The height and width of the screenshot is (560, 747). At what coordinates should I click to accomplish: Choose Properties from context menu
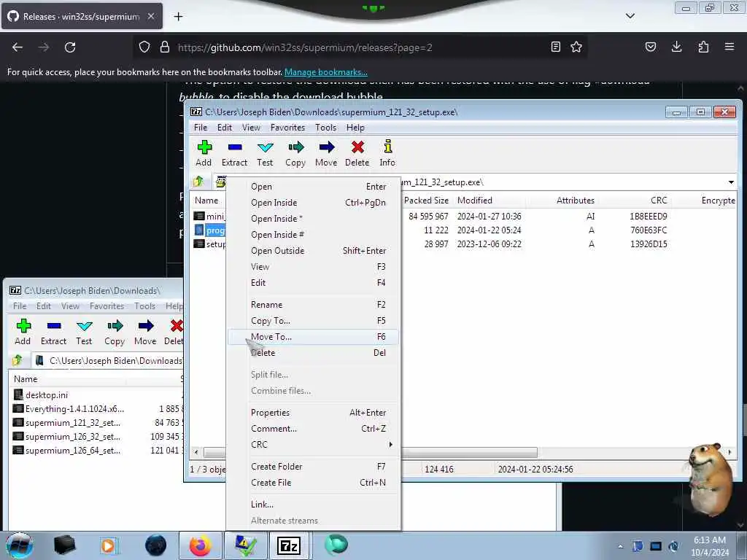pos(314,413)
